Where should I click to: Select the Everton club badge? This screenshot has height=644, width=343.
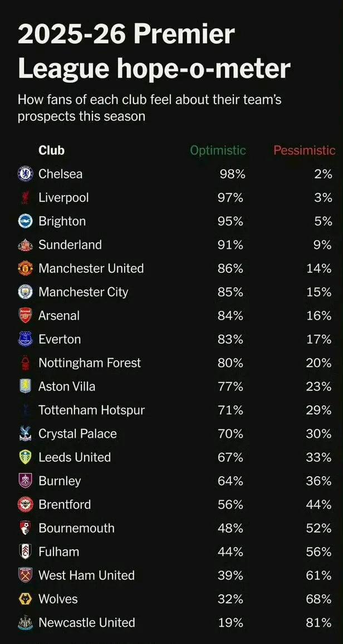click(x=26, y=339)
